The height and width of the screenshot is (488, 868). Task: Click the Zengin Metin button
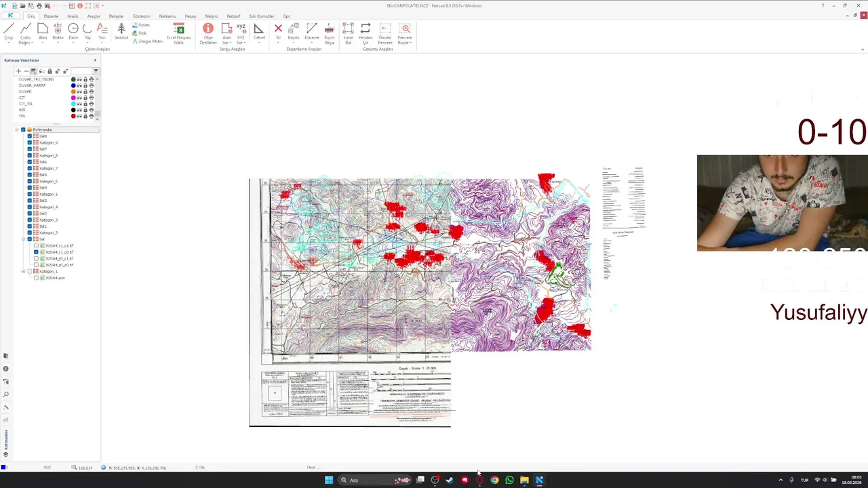pos(148,41)
